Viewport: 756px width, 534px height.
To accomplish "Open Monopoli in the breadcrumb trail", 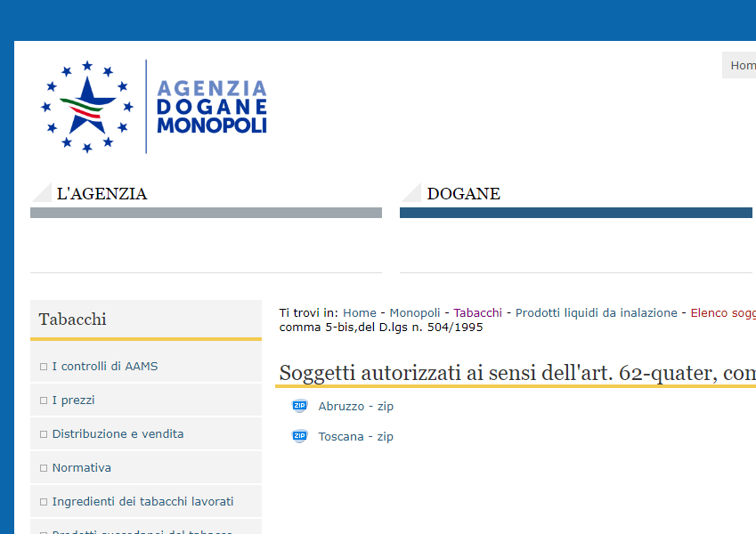I will point(415,312).
